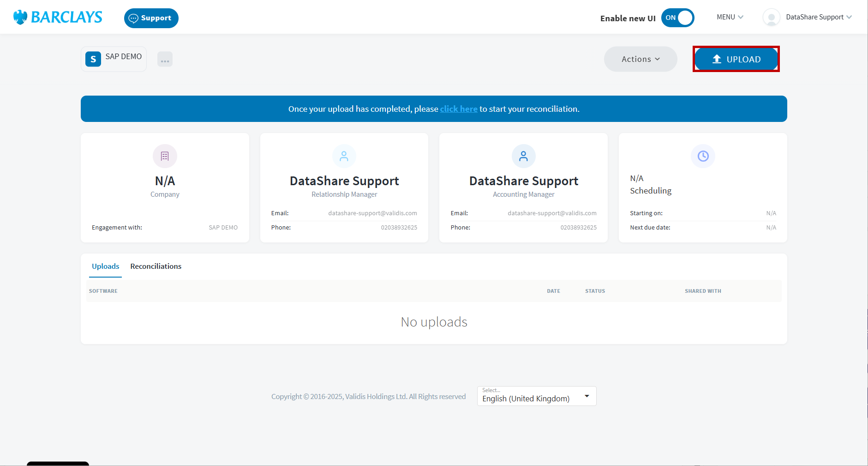Expand the MENU dropdown

coord(730,17)
